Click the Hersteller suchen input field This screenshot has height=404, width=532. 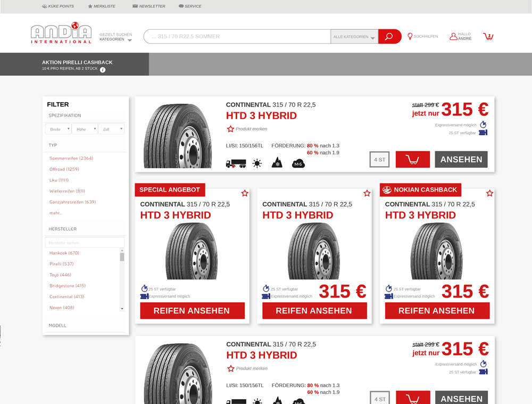pyautogui.click(x=85, y=242)
